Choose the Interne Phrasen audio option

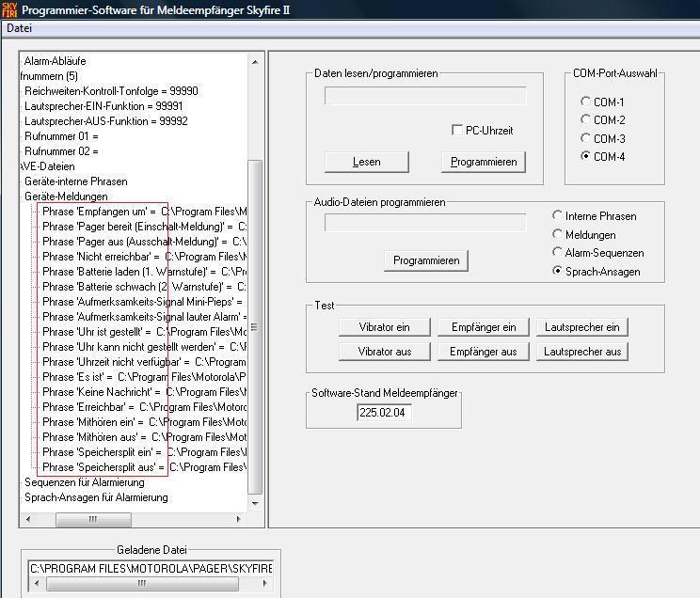[557, 215]
